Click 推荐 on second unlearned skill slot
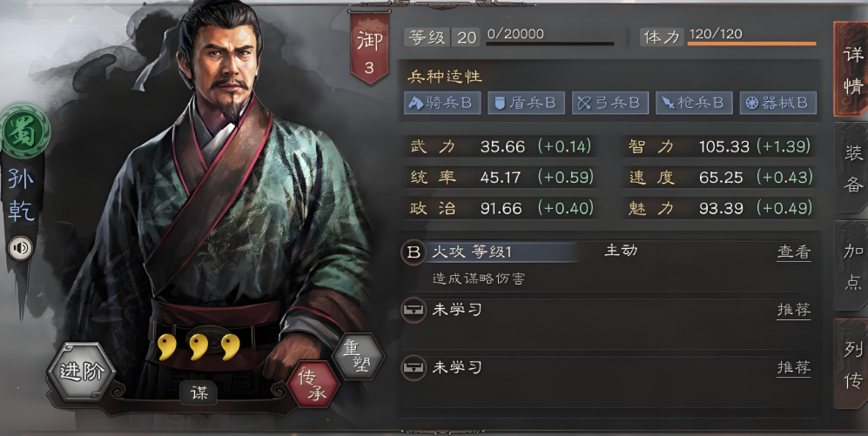 coord(794,368)
